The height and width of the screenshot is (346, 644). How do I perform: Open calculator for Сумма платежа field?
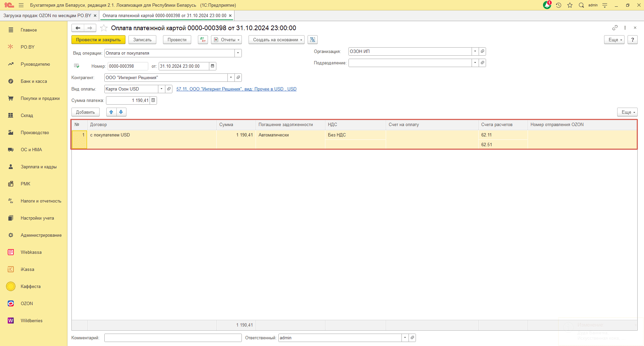coord(153,100)
